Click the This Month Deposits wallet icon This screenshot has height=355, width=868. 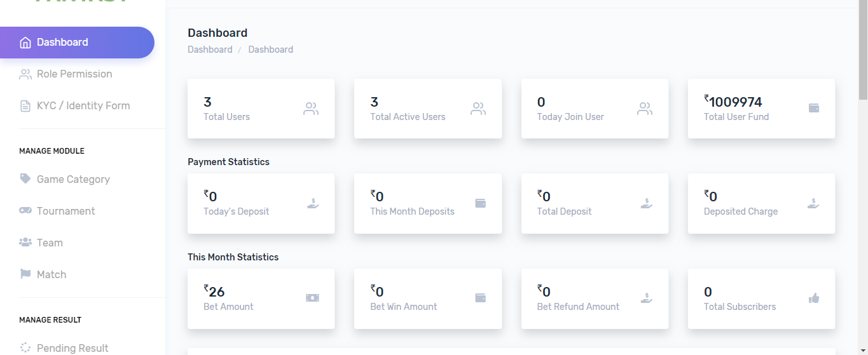pyautogui.click(x=480, y=203)
